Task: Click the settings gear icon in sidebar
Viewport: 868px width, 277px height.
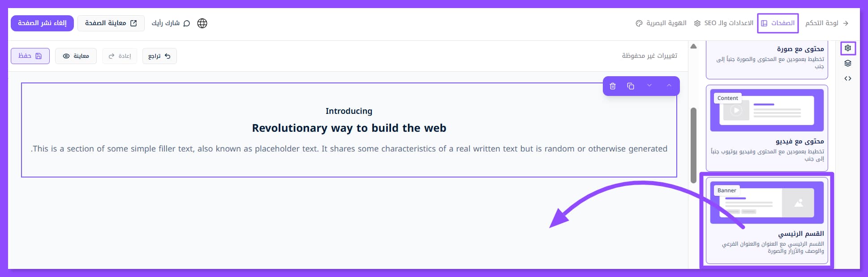Action: pyautogui.click(x=848, y=48)
